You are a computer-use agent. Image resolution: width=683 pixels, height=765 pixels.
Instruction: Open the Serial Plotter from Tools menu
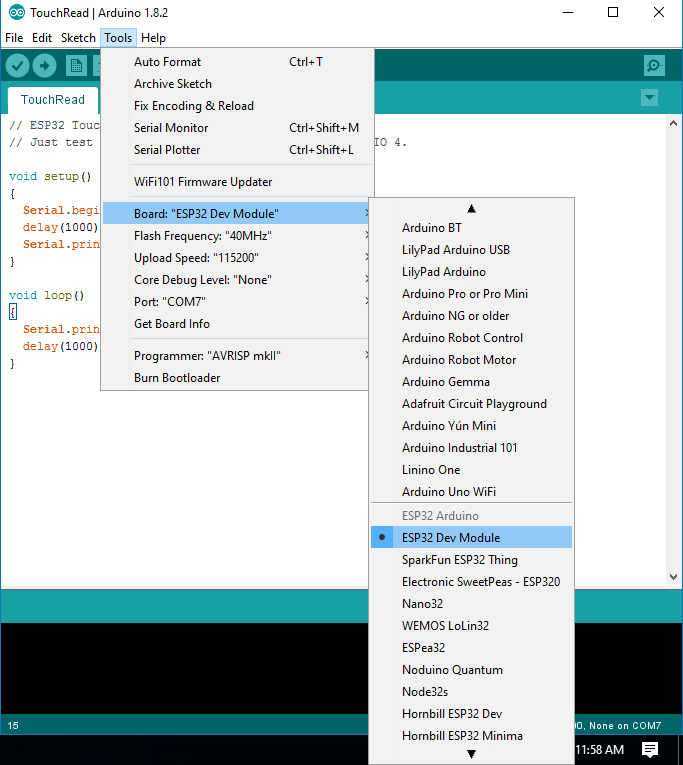point(167,150)
